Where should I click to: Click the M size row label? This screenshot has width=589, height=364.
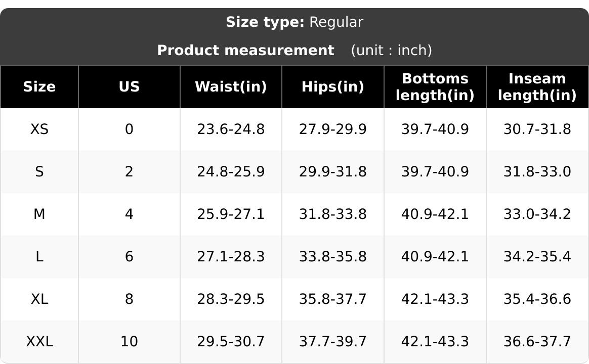[39, 214]
